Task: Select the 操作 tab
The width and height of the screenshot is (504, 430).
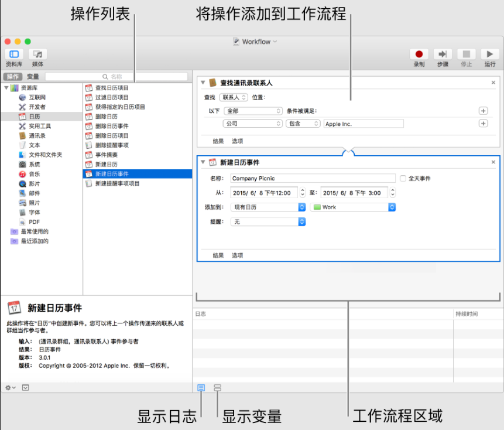Action: point(12,76)
